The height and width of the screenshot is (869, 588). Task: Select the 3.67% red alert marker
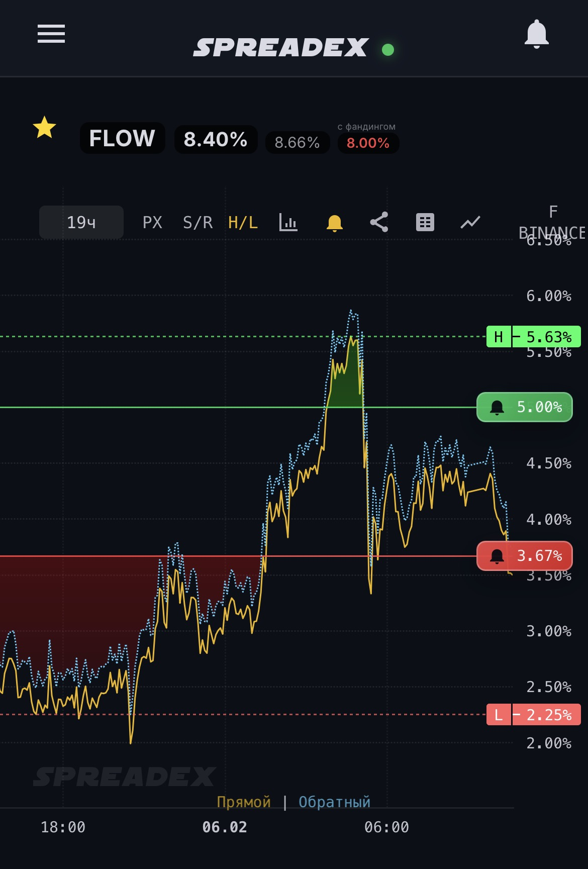525,556
